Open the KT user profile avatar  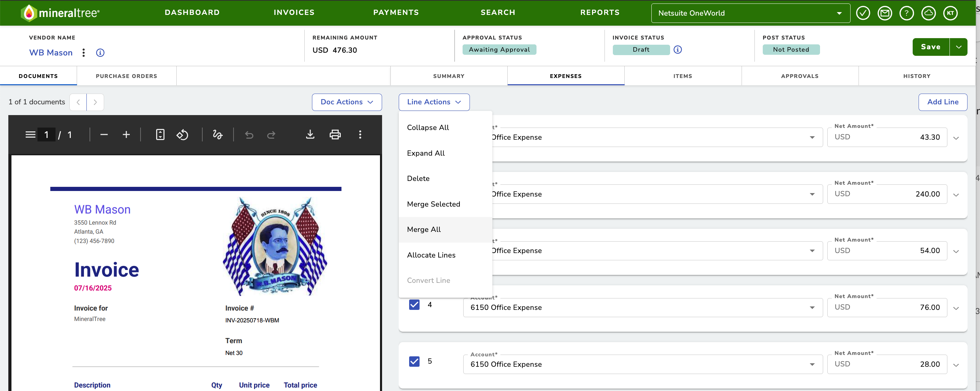[950, 13]
